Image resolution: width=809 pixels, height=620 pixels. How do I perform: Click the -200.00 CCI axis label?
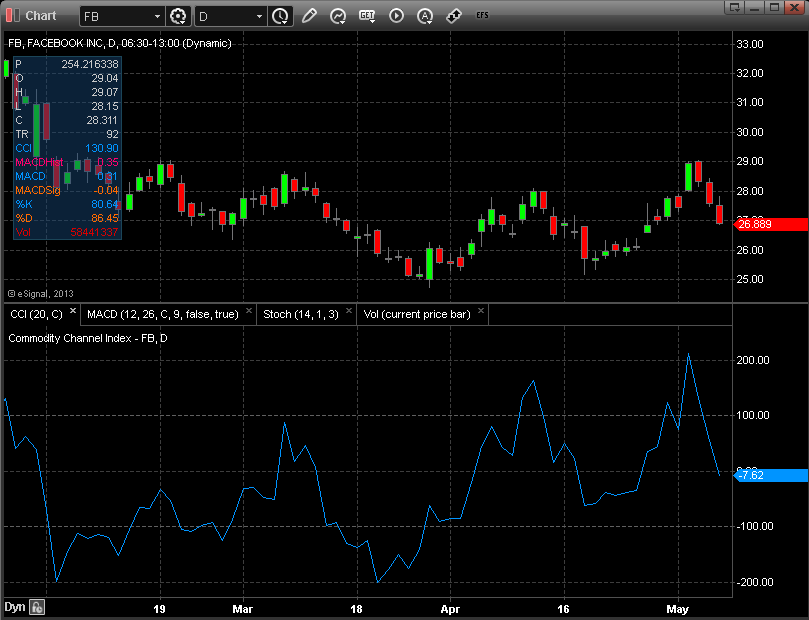click(x=755, y=582)
